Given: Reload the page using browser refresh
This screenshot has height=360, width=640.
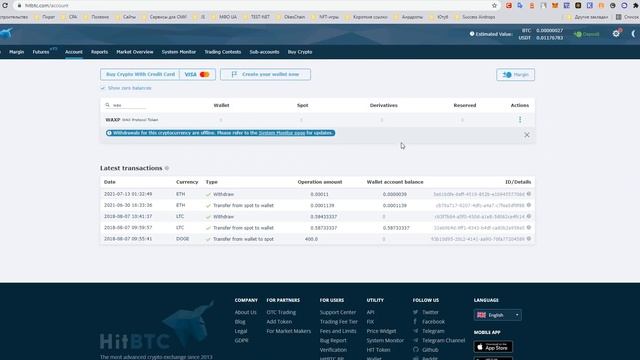Looking at the screenshot, I should 5,5.
